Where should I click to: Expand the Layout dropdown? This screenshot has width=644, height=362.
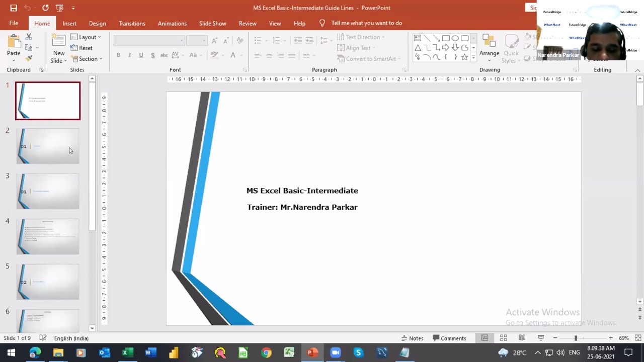87,37
